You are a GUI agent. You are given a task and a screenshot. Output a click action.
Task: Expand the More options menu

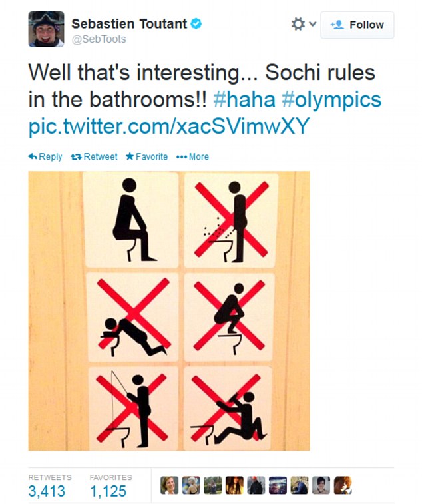(192, 157)
